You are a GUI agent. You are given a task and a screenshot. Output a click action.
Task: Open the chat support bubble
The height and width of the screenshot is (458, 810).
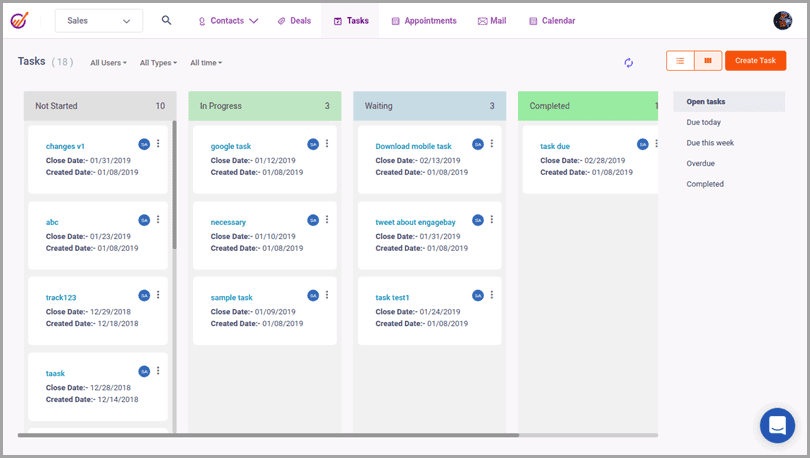[777, 425]
